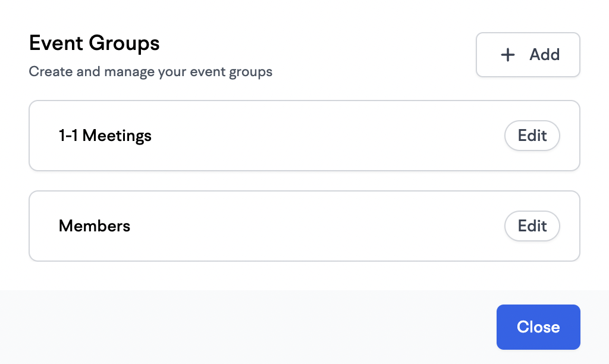Click the word Add in the Add button
This screenshot has height=364, width=609.
(x=545, y=55)
